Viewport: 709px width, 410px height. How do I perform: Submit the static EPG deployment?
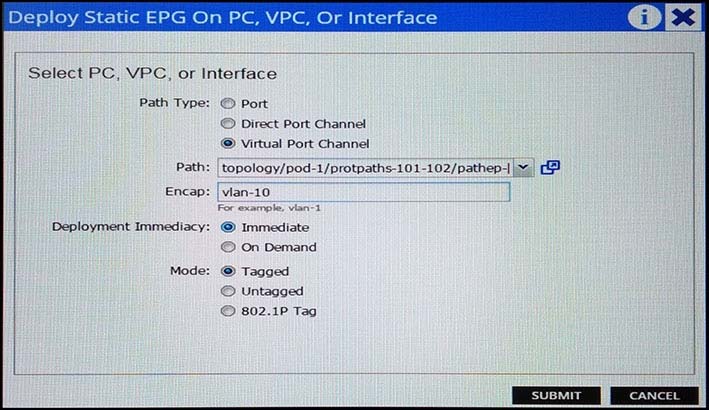[556, 396]
